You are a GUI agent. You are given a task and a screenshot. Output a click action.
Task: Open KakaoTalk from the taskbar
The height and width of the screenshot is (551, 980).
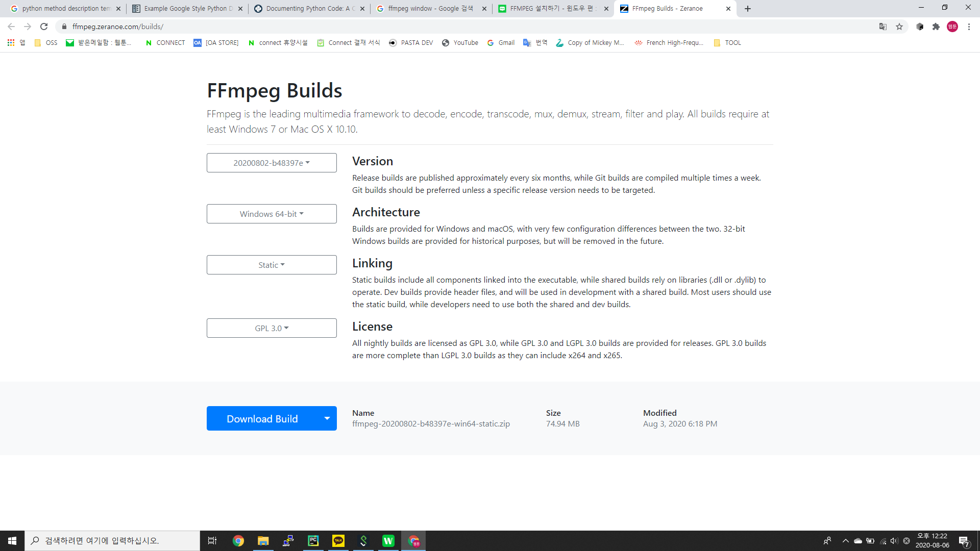pos(338,541)
